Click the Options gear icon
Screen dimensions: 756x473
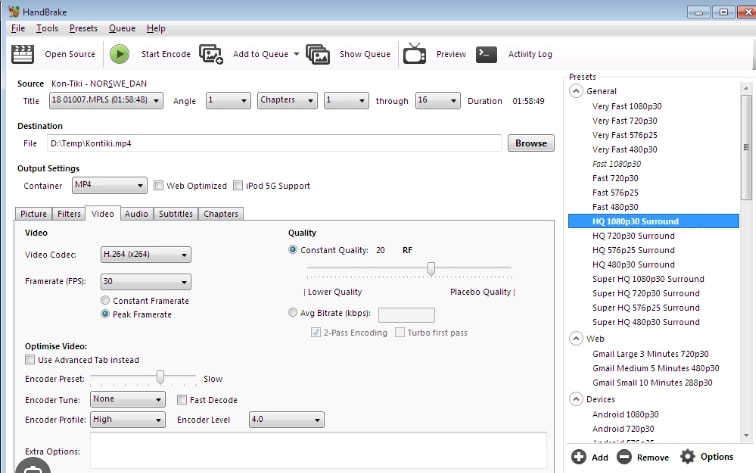688,456
